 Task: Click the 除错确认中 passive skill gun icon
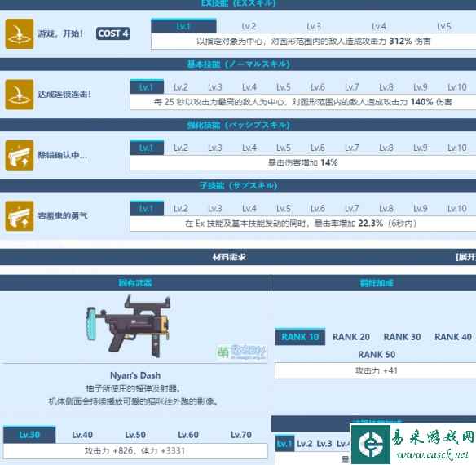click(x=20, y=155)
